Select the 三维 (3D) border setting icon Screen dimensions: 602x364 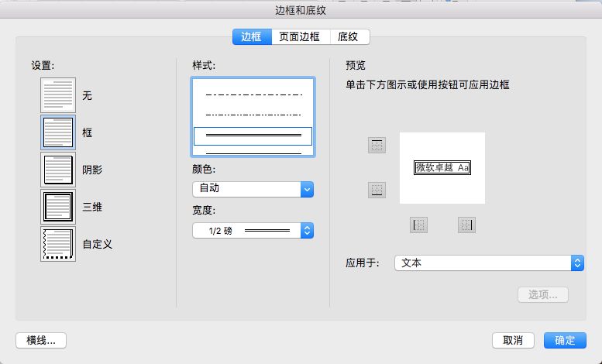[x=58, y=207]
